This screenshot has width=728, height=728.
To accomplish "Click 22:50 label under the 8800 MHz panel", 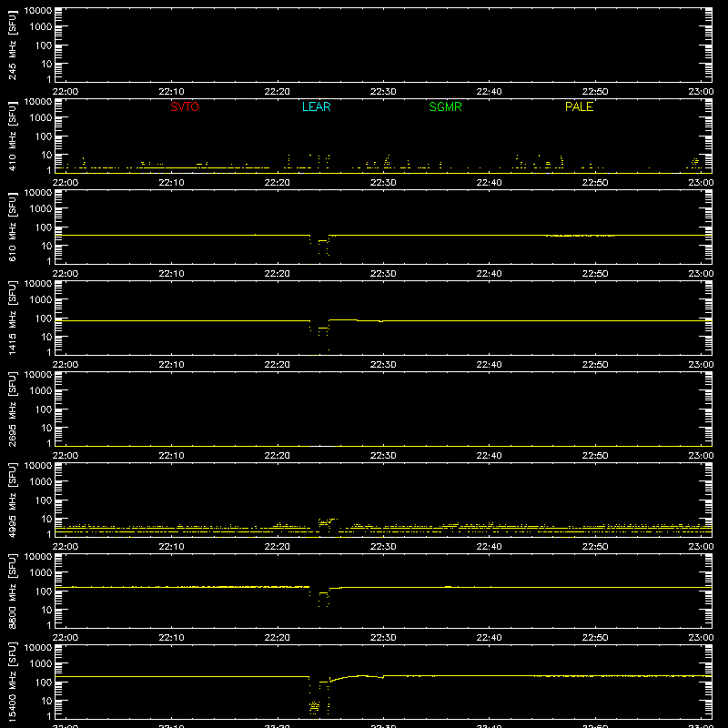I will click(595, 638).
